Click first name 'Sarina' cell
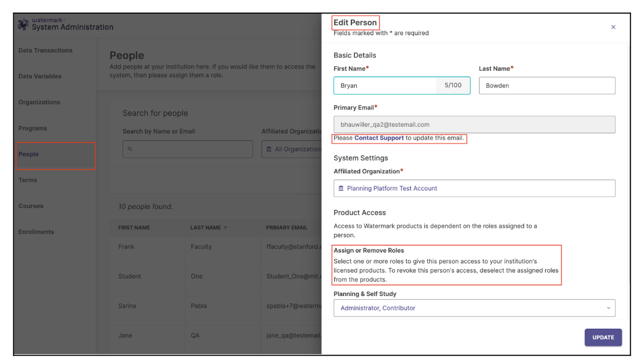The width and height of the screenshot is (644, 362). (127, 306)
